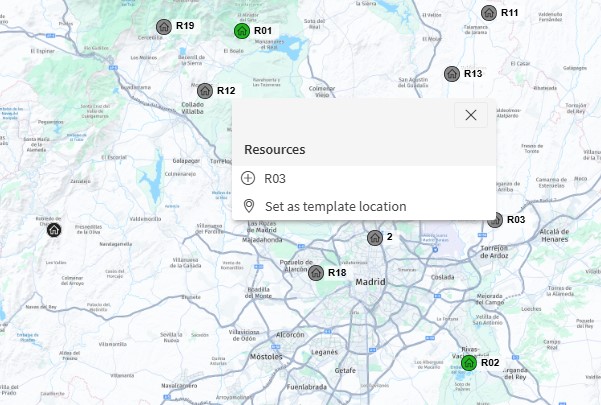This screenshot has width=601, height=405.
Task: Select the R13 house marker
Action: (x=452, y=74)
